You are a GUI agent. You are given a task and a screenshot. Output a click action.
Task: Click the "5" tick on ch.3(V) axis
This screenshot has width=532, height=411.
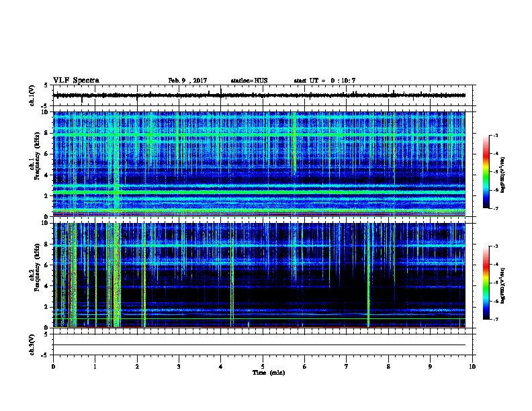(x=46, y=334)
